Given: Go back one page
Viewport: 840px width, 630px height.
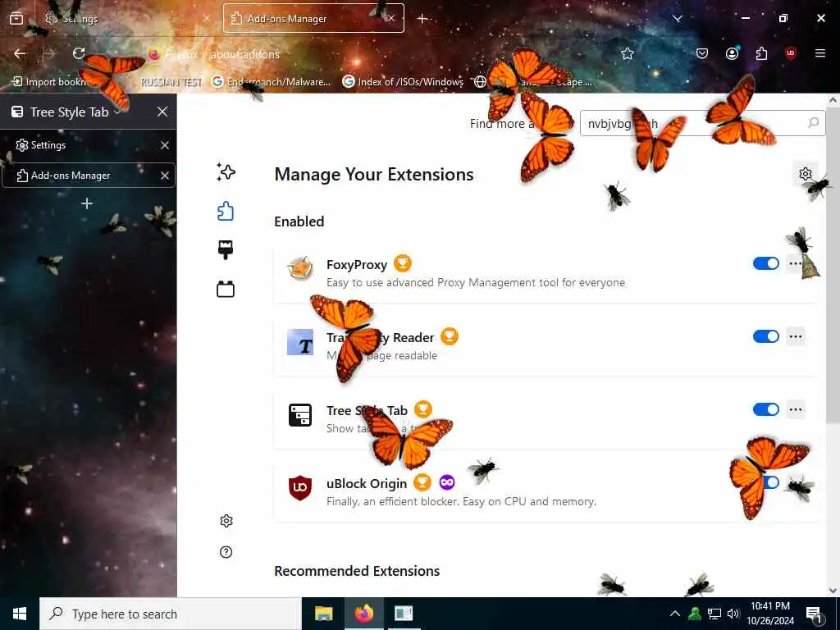Looking at the screenshot, I should point(20,53).
